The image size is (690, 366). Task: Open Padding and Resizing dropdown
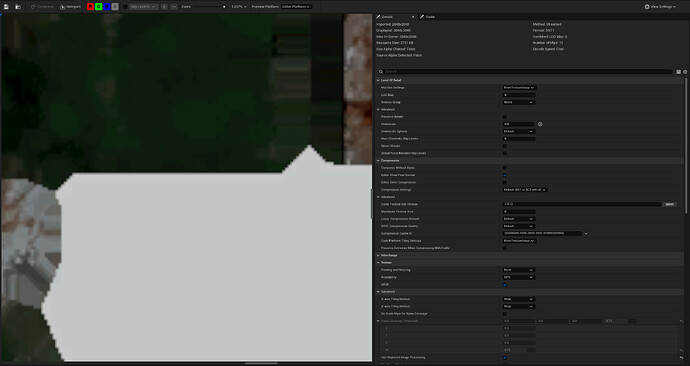[x=519, y=270]
